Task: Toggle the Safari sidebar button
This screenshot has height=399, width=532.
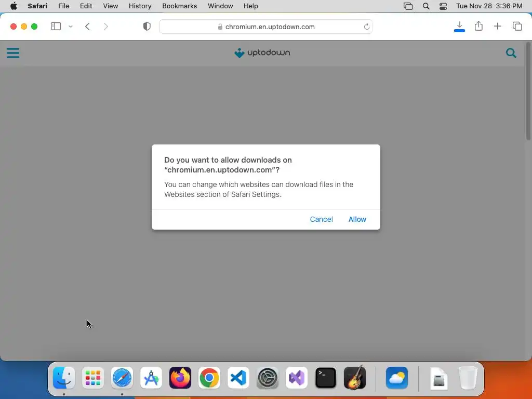Action: pyautogui.click(x=56, y=26)
